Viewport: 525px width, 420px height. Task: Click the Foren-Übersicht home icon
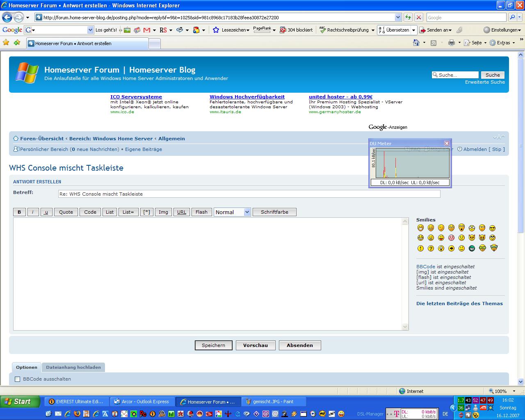click(x=16, y=139)
